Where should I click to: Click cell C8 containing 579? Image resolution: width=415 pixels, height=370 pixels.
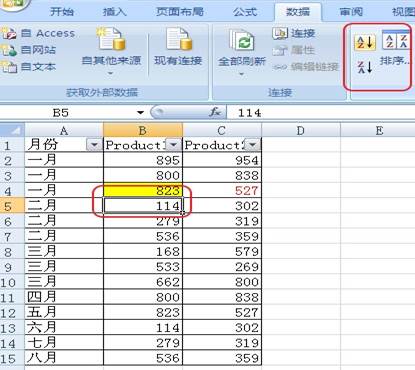(x=222, y=251)
